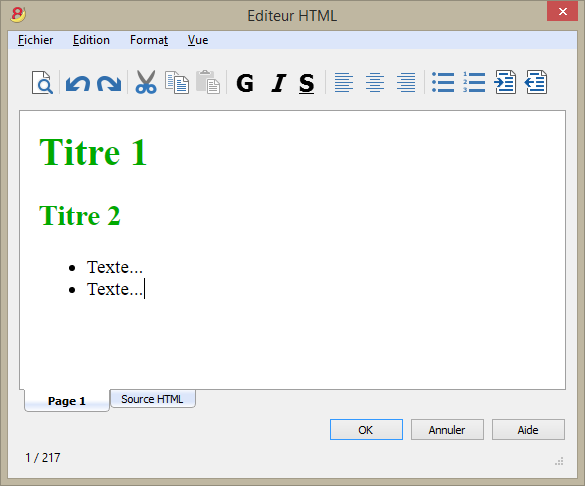Toggle italic formatting (I)

pyautogui.click(x=278, y=83)
